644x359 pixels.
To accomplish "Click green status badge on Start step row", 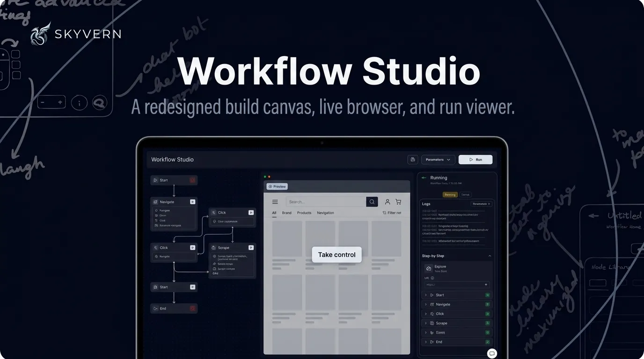I will 487,295.
